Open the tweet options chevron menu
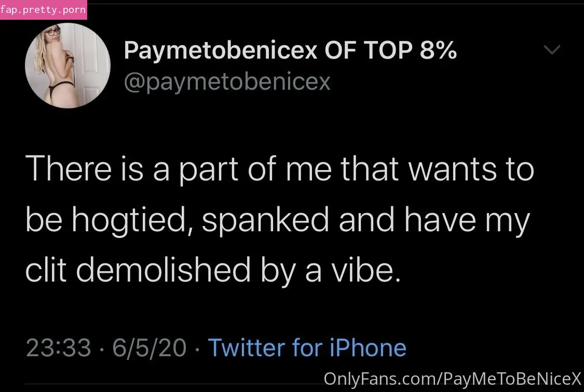The height and width of the screenshot is (392, 584). (x=552, y=49)
